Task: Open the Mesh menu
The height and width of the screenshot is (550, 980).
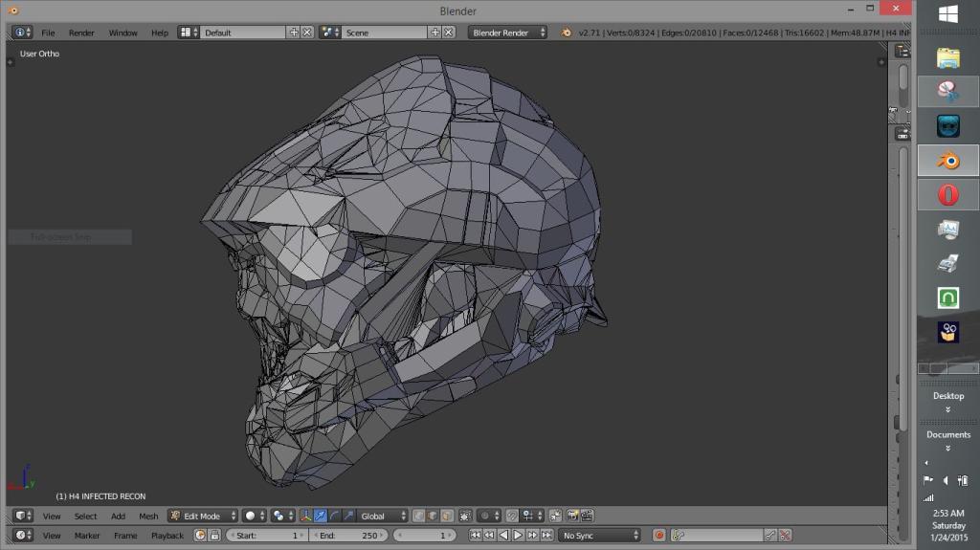Action: [x=148, y=517]
